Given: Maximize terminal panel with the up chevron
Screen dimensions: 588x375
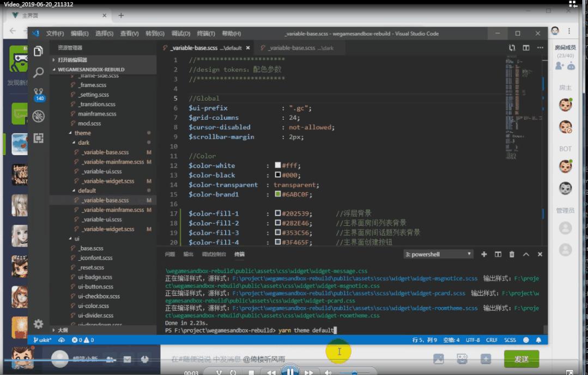Looking at the screenshot, I should [x=526, y=254].
